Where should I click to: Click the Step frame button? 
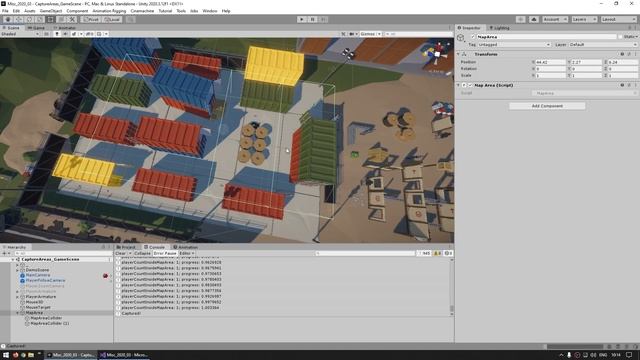click(323, 19)
